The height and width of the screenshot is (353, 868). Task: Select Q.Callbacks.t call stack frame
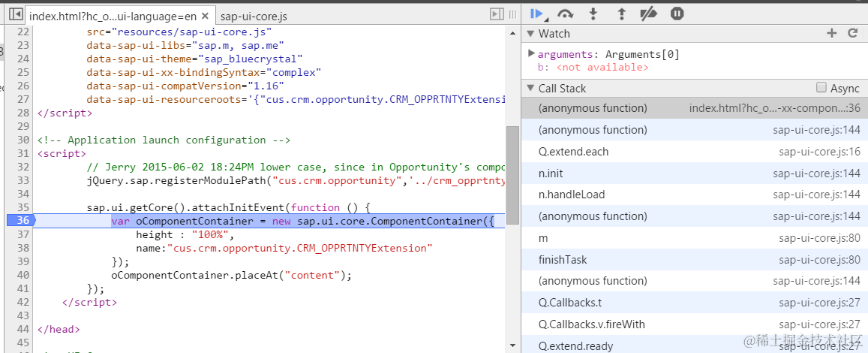click(x=695, y=303)
